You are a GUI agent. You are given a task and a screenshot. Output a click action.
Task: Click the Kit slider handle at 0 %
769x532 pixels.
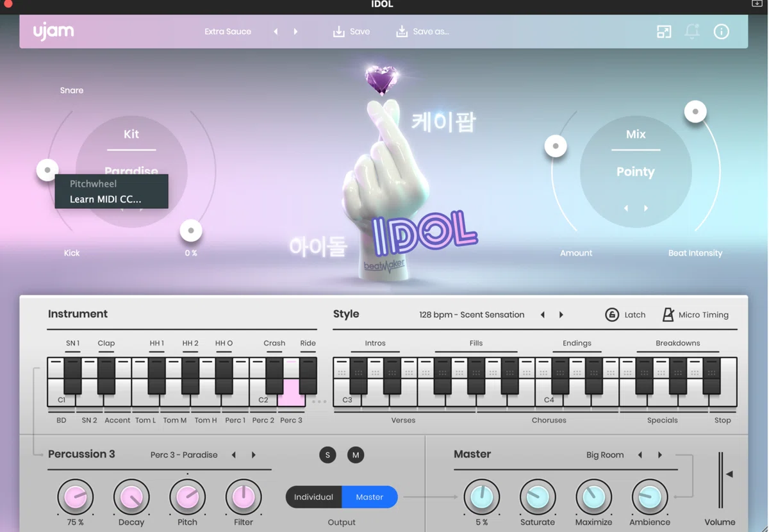191,231
